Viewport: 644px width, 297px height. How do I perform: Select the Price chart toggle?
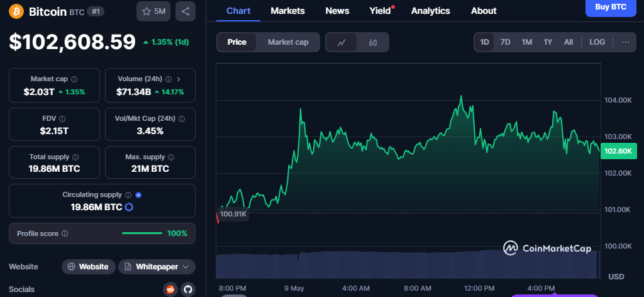coord(237,42)
